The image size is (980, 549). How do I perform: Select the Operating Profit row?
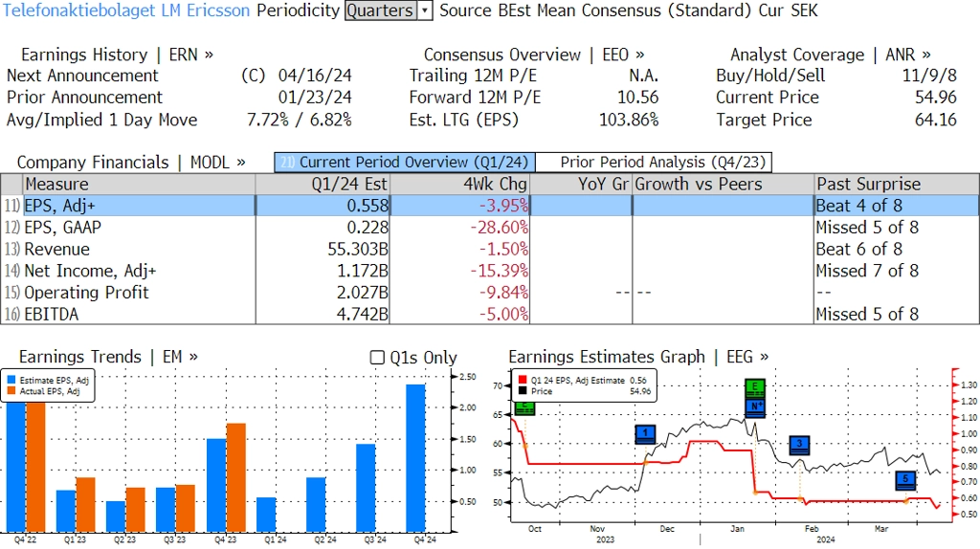(x=490, y=293)
